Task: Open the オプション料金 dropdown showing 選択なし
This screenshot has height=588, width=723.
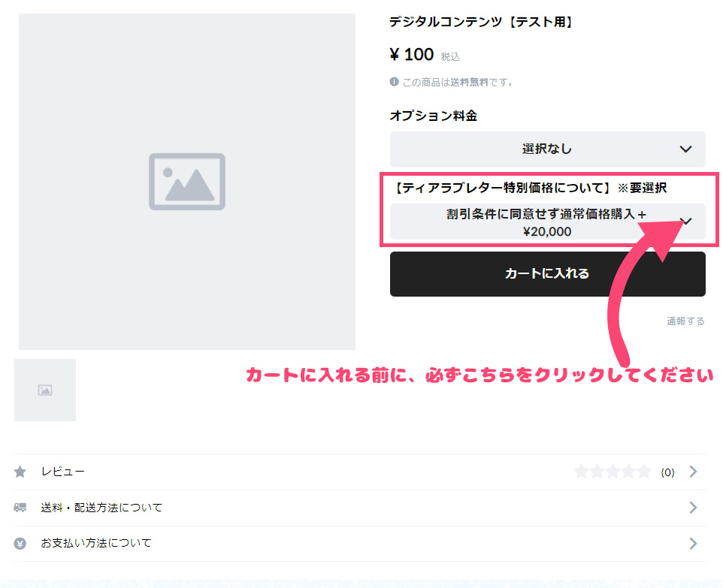Action: coord(547,149)
